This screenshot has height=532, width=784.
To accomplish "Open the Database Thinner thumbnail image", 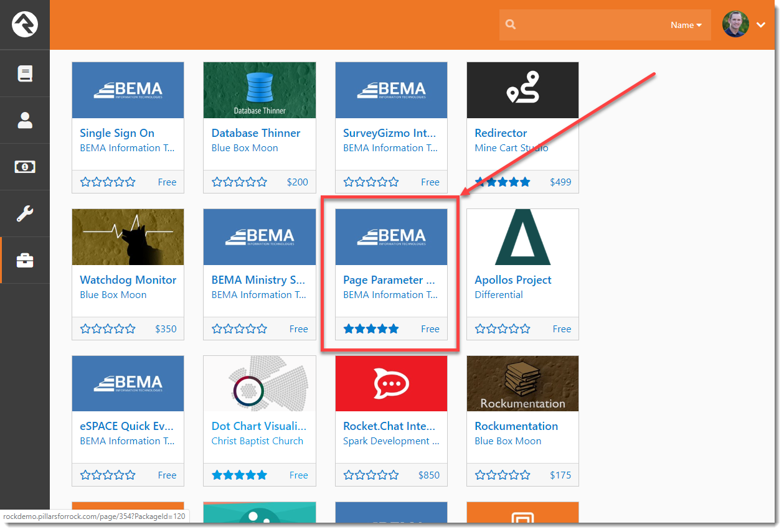I will [x=260, y=90].
